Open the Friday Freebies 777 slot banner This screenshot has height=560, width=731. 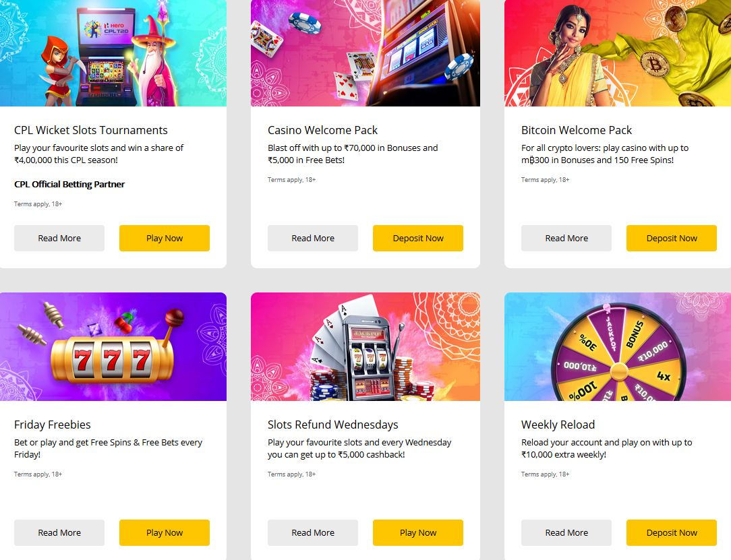113,346
